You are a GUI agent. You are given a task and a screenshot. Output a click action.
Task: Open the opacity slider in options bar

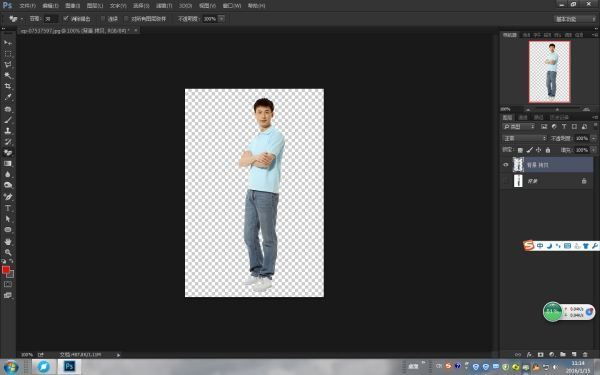click(x=221, y=18)
